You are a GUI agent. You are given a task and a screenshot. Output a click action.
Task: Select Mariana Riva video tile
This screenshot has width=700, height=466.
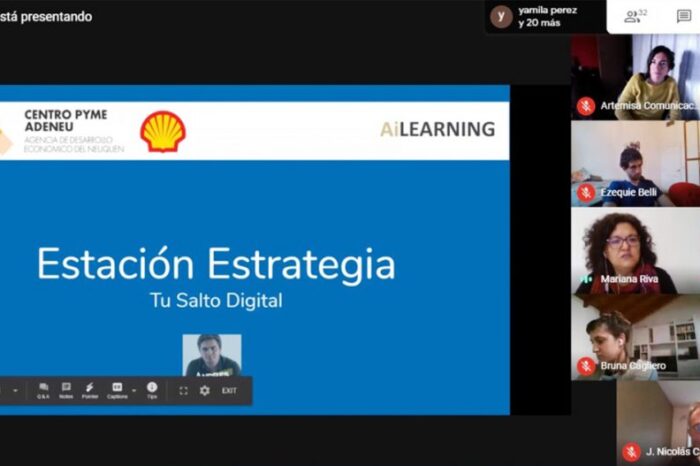[x=635, y=250]
